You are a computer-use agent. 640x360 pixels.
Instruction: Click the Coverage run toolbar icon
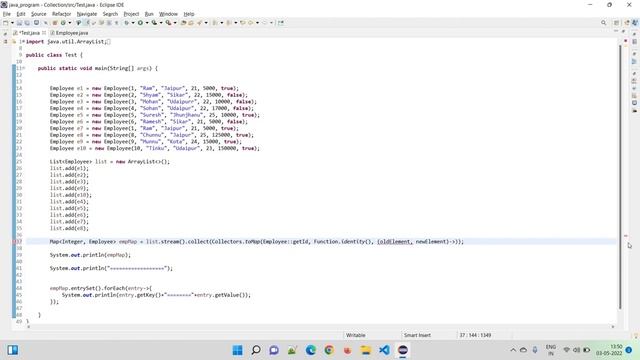pos(154,23)
